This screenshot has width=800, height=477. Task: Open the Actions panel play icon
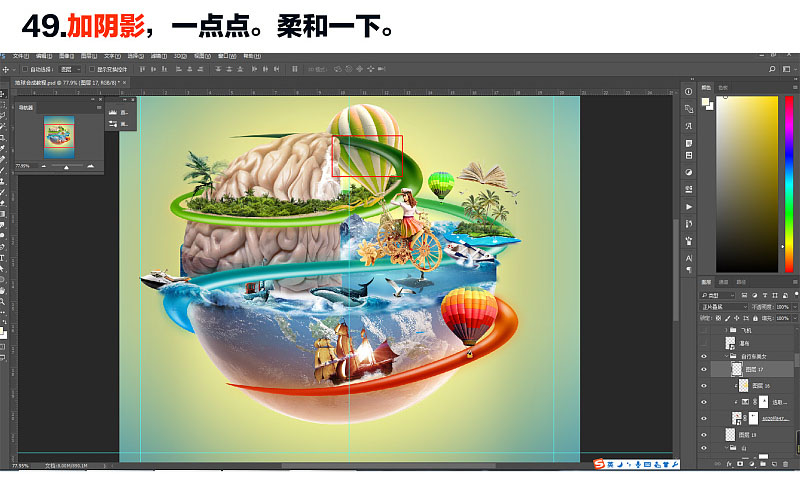click(x=688, y=207)
